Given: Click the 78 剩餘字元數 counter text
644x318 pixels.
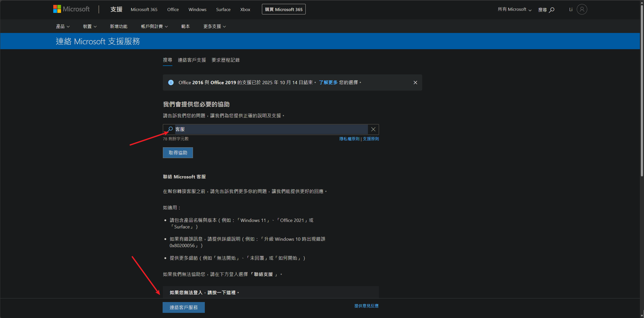Looking at the screenshot, I should pos(176,139).
